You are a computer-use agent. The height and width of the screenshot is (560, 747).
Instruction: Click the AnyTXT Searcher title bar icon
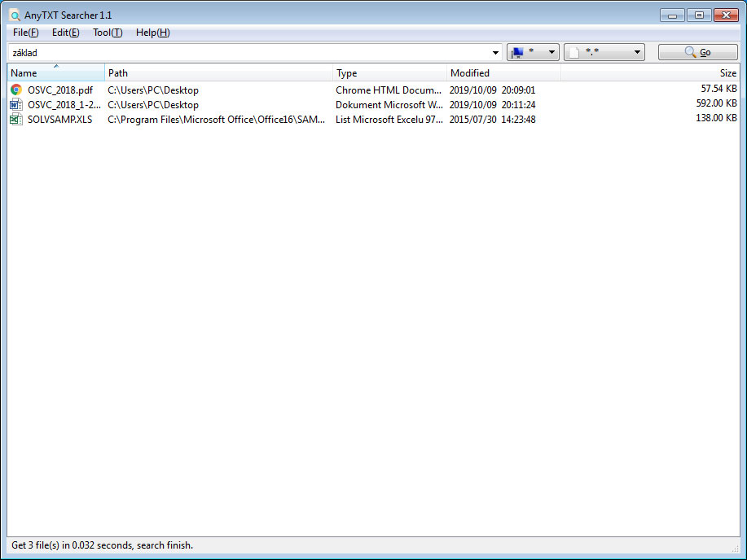pos(15,15)
